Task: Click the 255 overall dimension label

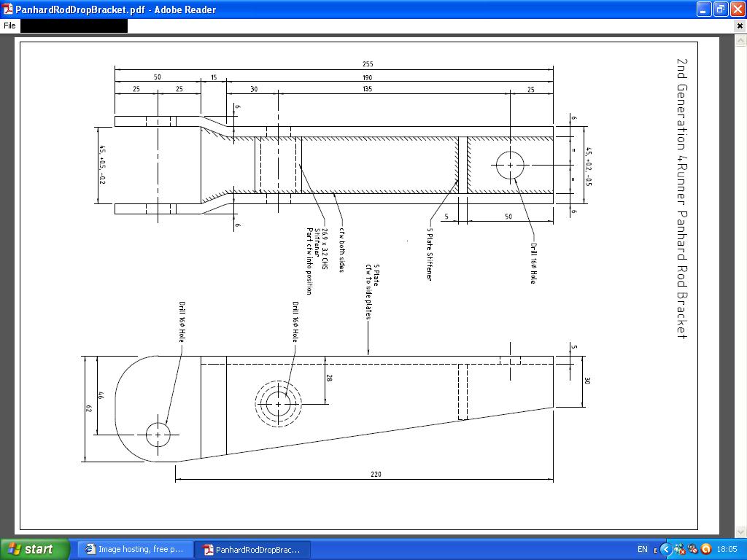Action: click(368, 64)
